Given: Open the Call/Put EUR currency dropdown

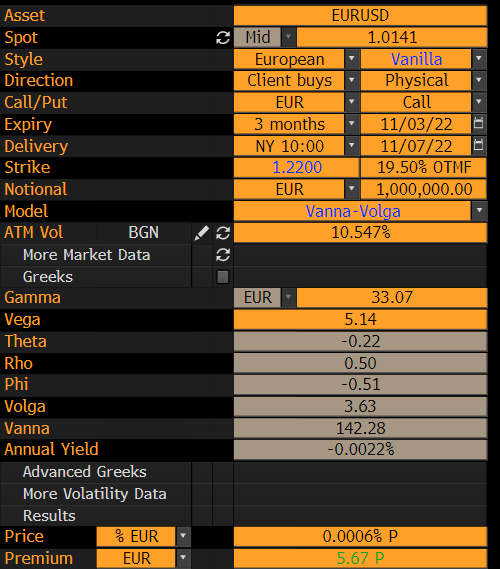Looking at the screenshot, I should coord(352,102).
